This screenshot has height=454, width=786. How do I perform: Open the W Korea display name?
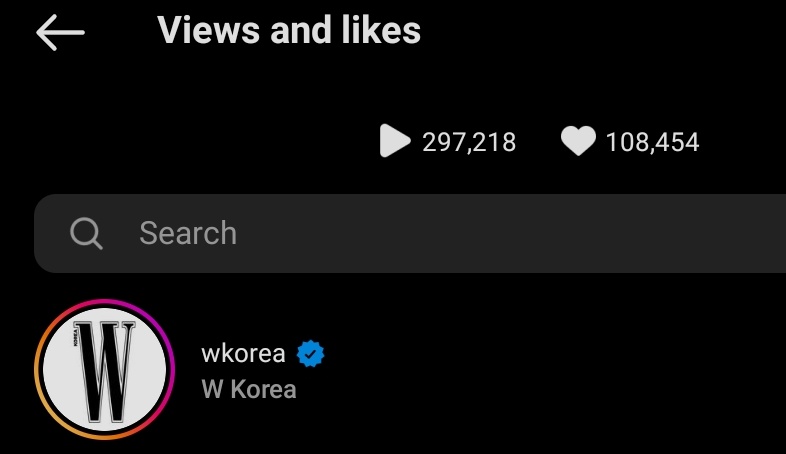[249, 389]
